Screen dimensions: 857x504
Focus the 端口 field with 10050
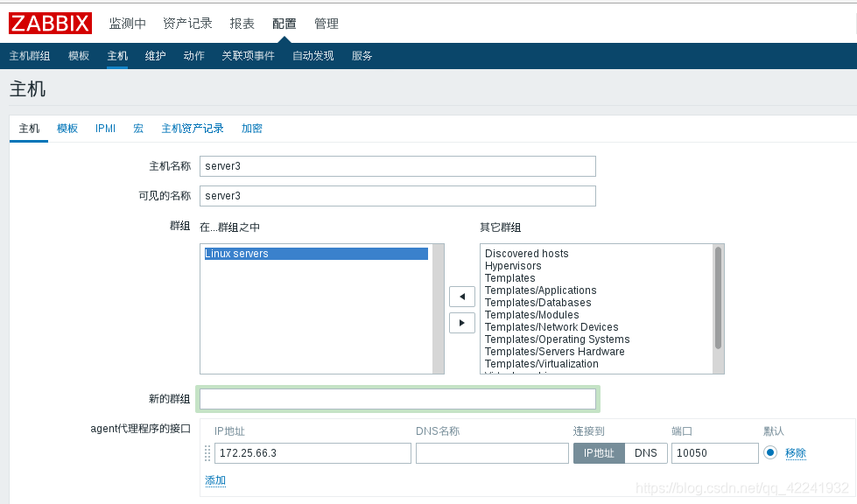pos(715,453)
